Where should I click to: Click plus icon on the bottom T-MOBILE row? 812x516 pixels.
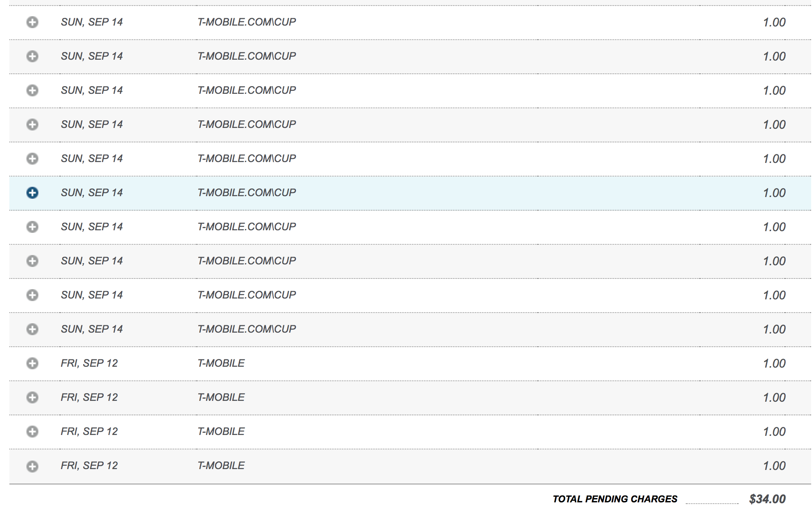coord(32,467)
